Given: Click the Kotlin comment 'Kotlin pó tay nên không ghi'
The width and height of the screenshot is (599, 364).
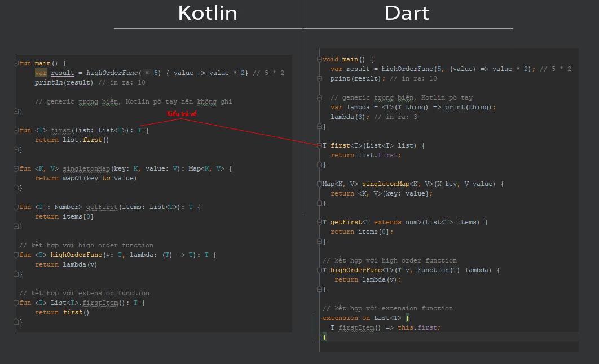Looking at the screenshot, I should [x=179, y=101].
